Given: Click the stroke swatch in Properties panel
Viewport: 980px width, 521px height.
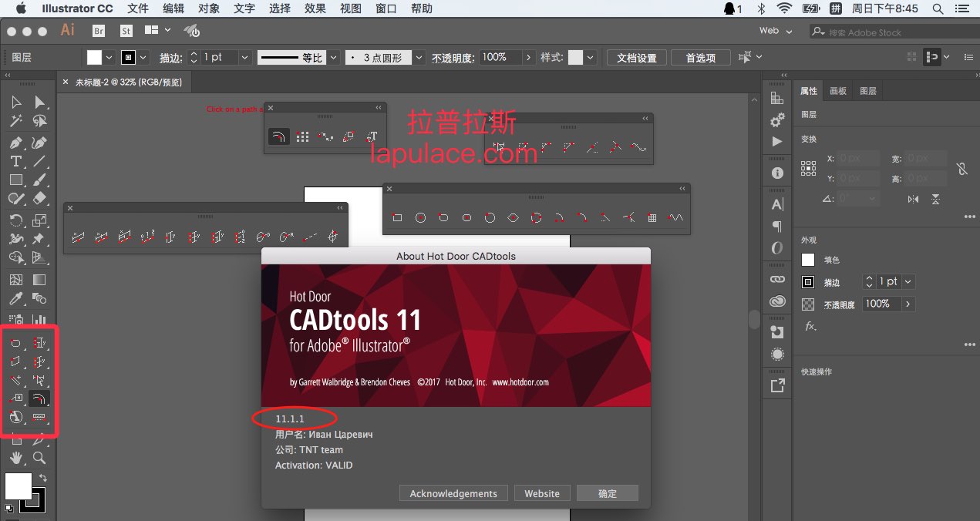Looking at the screenshot, I should tap(808, 282).
